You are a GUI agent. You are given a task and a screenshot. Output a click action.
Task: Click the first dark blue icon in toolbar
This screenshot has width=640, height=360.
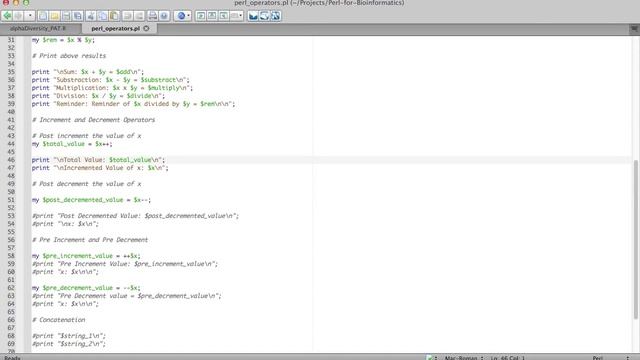(253, 16)
